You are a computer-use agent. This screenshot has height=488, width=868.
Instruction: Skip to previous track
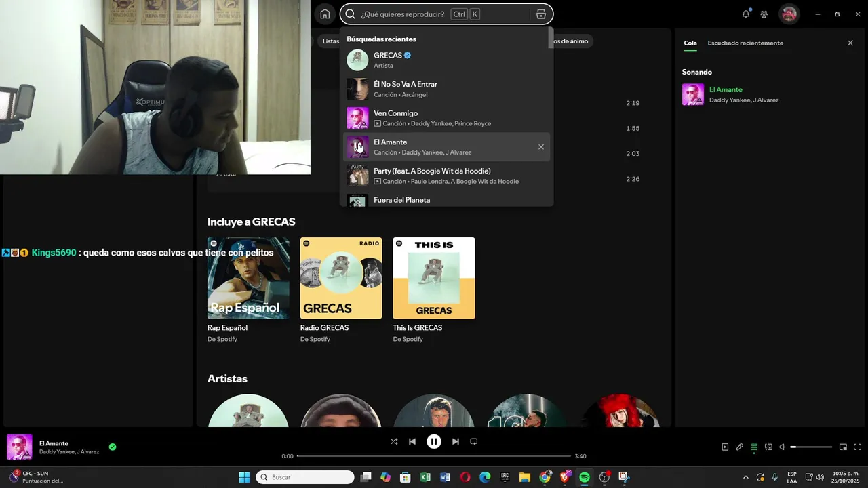[412, 441]
